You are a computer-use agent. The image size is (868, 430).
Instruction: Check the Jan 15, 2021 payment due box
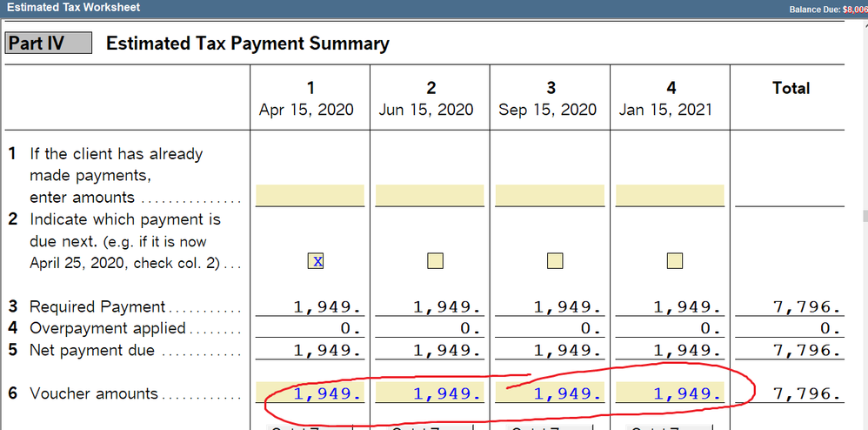point(674,261)
